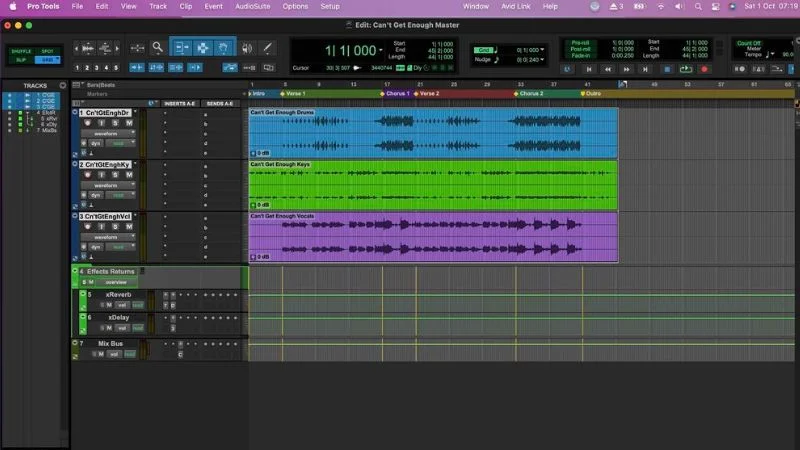Screen dimensions: 800x450
Task: Click the audio waveform zoom icon
Action: click(87, 48)
